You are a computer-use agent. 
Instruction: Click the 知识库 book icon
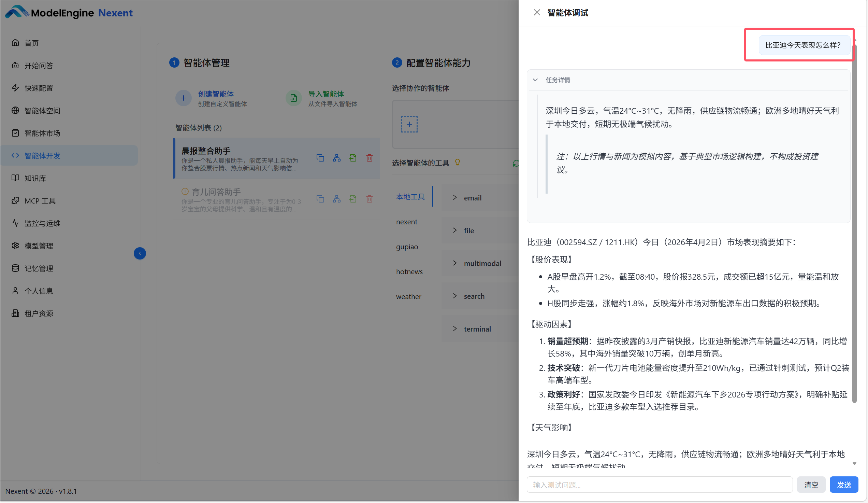pyautogui.click(x=15, y=178)
